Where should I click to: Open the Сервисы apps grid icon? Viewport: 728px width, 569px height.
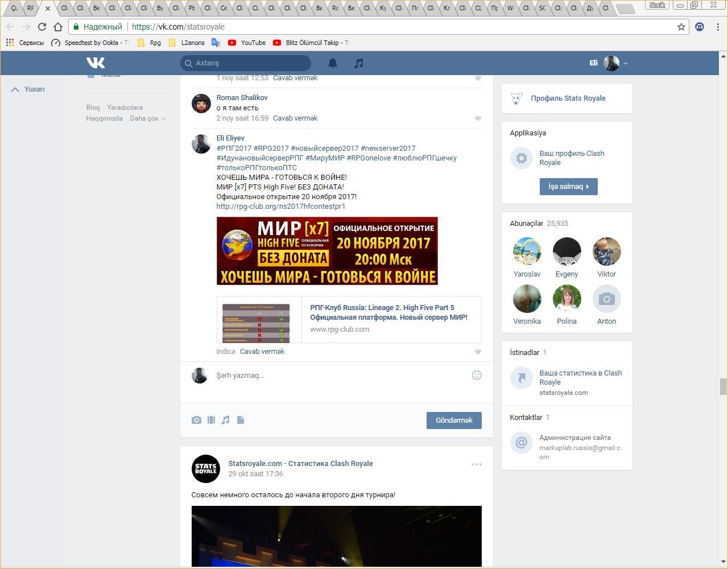(x=10, y=43)
